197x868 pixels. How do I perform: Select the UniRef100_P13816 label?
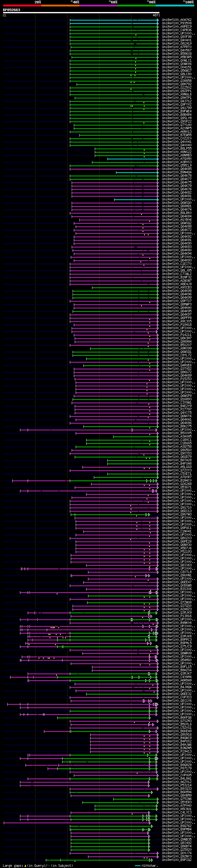coord(177,616)
